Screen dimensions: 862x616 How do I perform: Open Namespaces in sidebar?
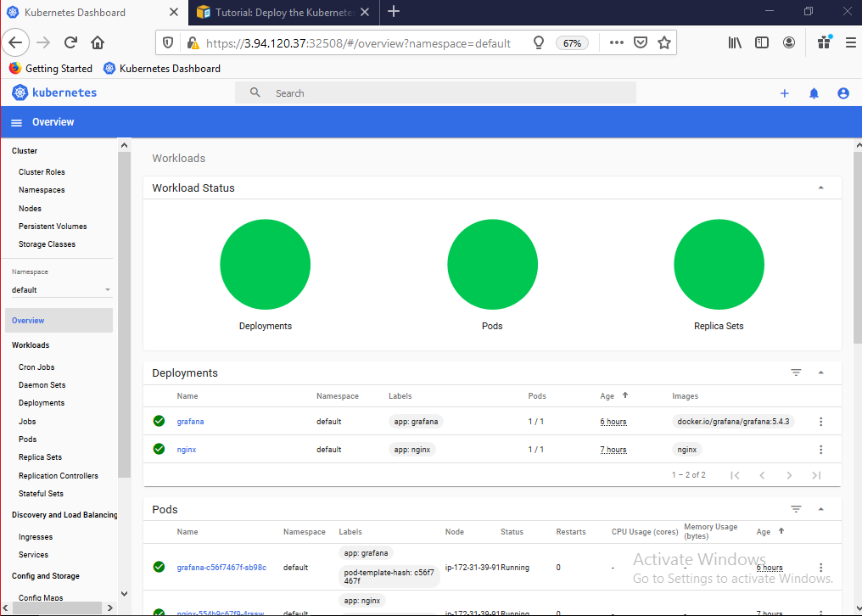[x=42, y=190]
